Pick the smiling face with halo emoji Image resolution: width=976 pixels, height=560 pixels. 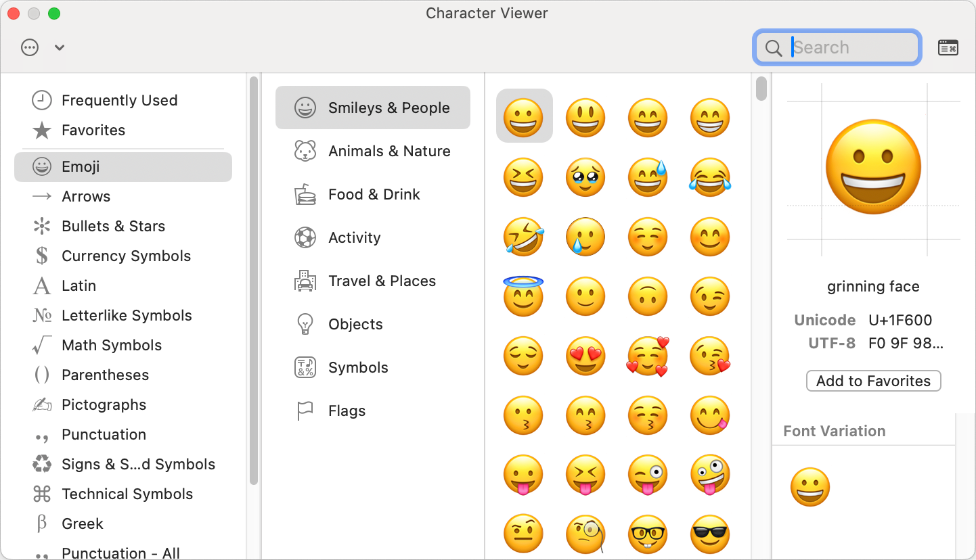pos(523,296)
